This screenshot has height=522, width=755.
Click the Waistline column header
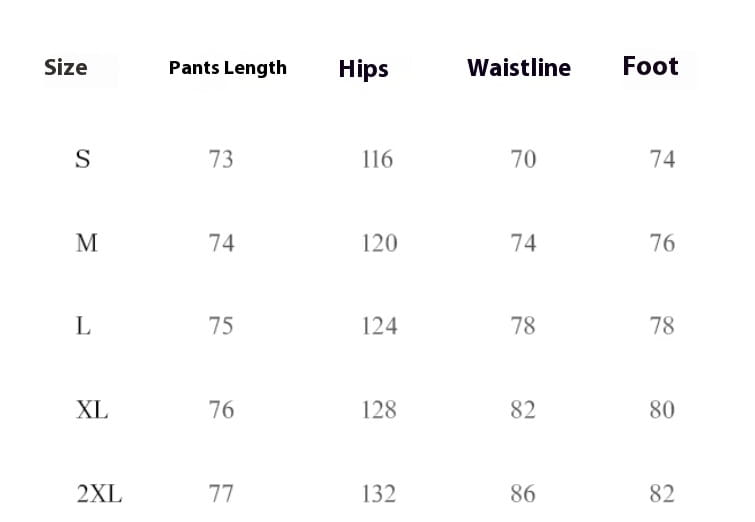[519, 68]
